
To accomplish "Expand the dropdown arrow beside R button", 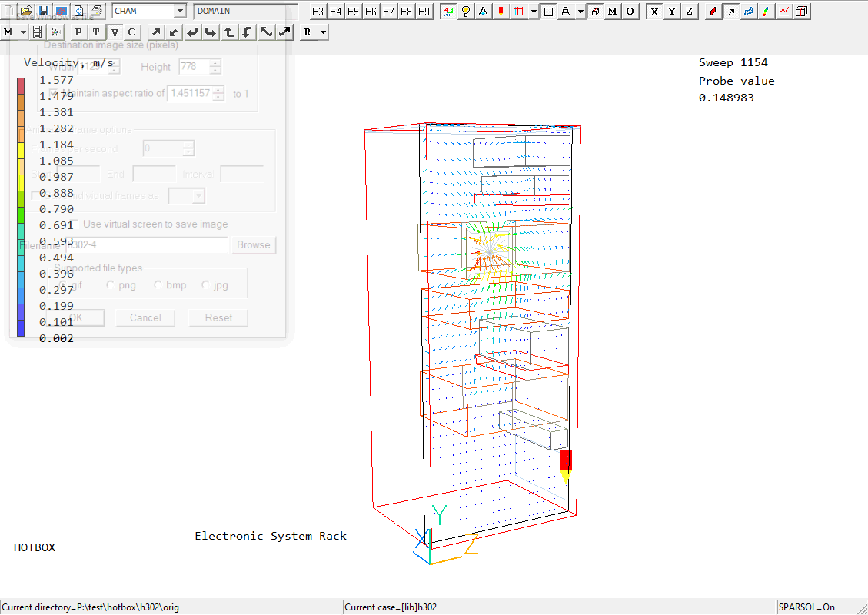I will point(323,32).
